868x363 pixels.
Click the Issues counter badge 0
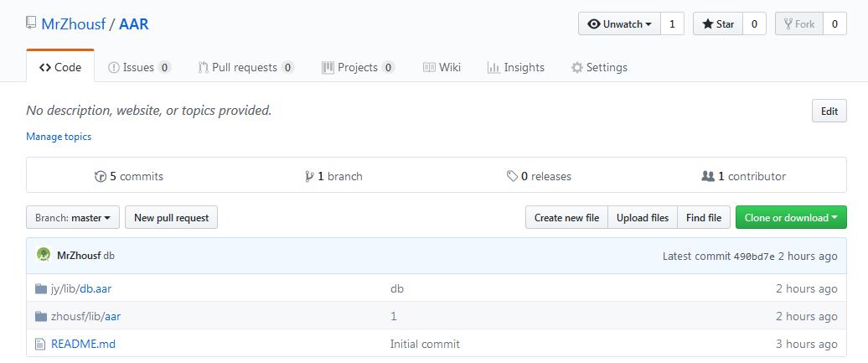[164, 68]
